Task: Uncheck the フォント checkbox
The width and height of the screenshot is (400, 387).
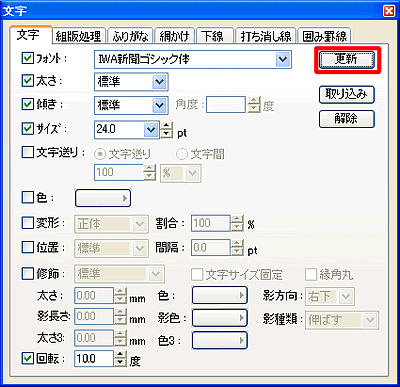Action: 28,58
